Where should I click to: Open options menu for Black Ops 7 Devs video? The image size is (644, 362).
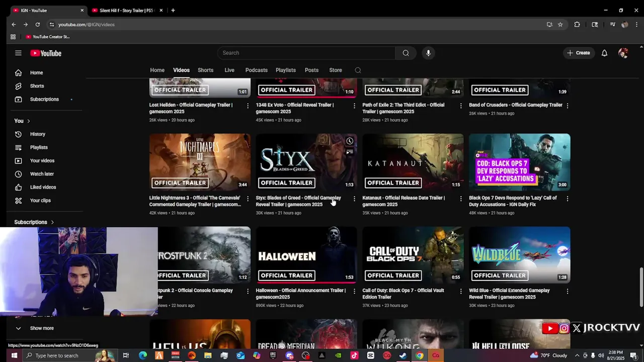tap(568, 199)
